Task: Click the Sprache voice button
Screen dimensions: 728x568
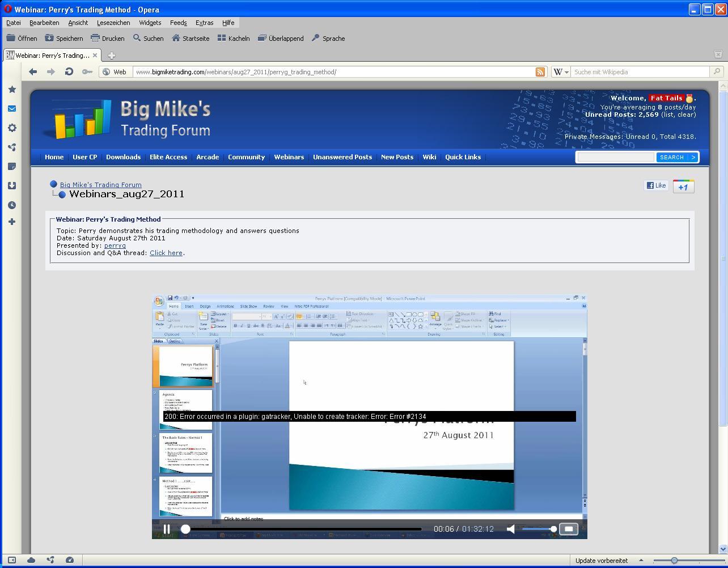Action: (x=328, y=39)
